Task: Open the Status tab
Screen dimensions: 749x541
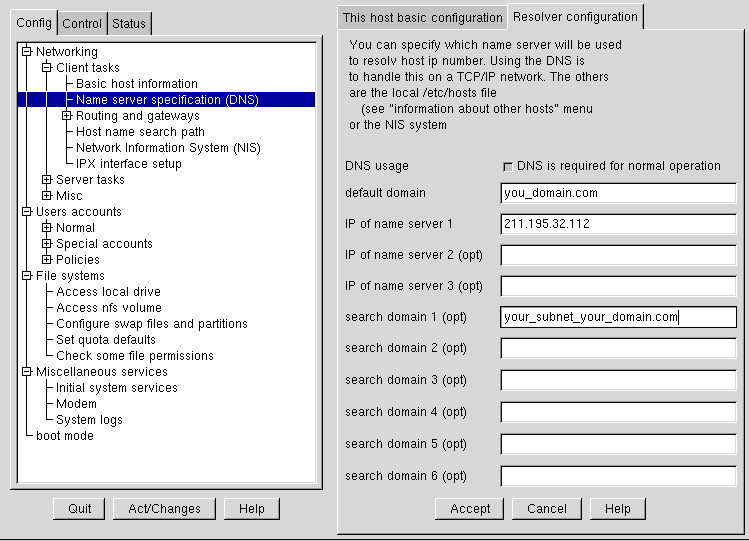Action: click(128, 24)
